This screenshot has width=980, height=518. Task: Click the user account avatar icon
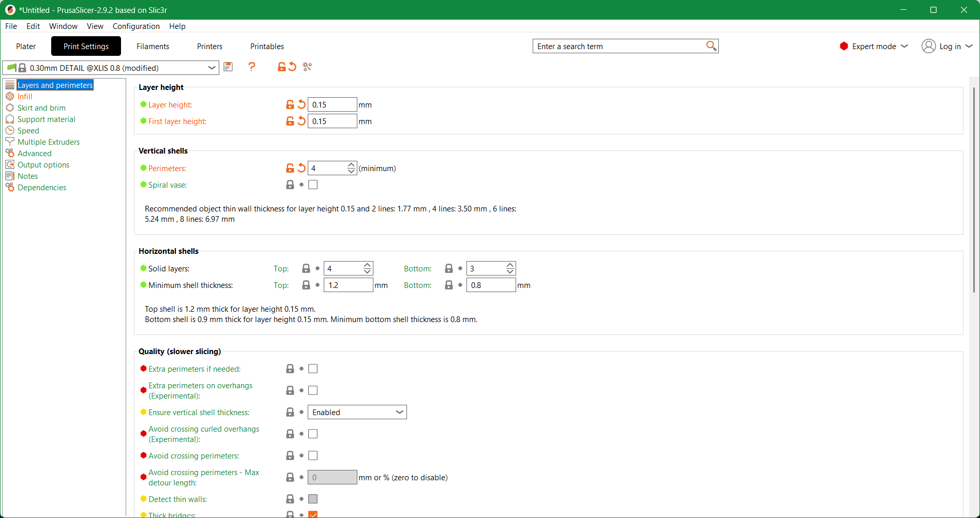(929, 46)
